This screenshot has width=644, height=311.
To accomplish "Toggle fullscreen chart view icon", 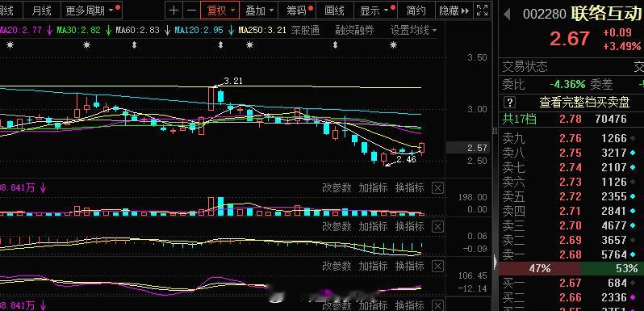I will click(482, 11).
